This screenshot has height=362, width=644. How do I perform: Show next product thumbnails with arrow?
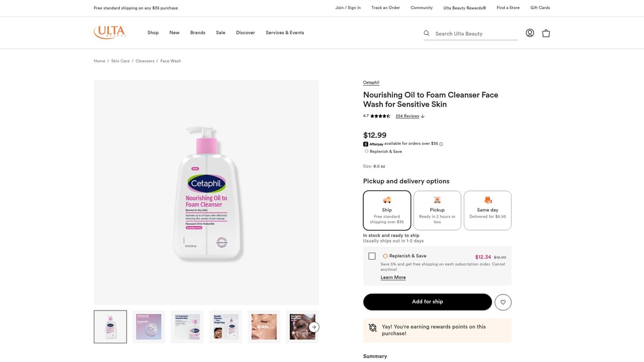(x=314, y=327)
